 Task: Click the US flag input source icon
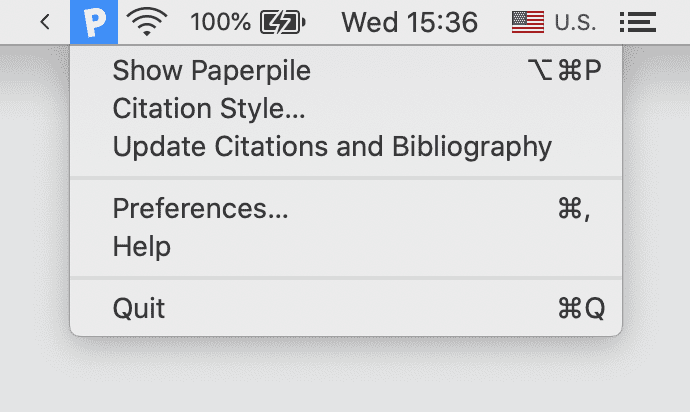[527, 21]
